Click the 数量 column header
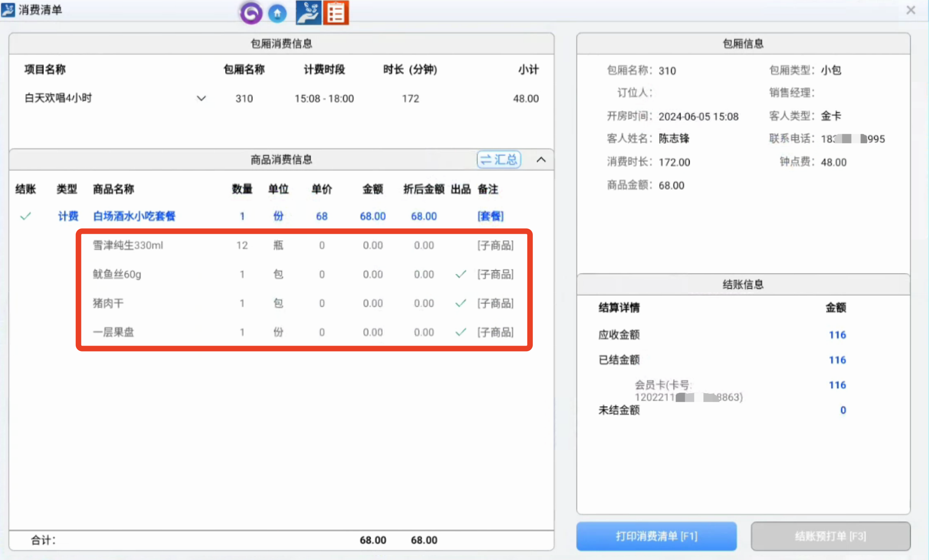The width and height of the screenshot is (929, 560). [242, 189]
